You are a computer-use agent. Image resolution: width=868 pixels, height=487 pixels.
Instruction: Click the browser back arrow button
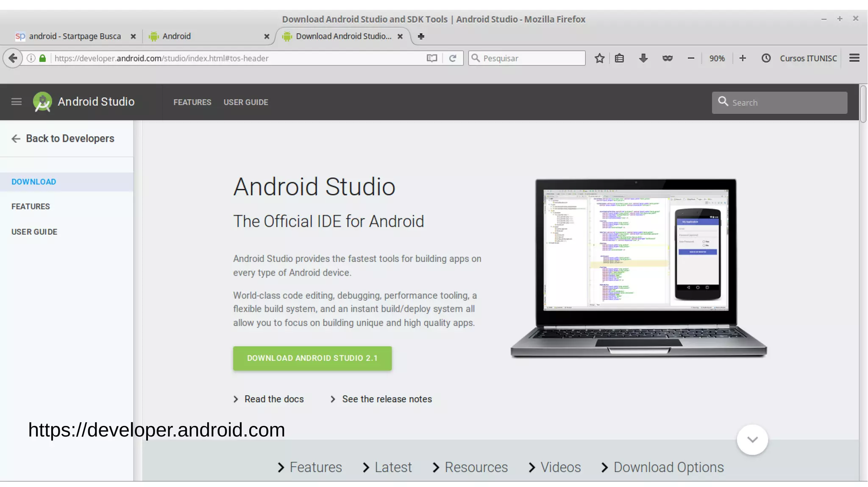pyautogui.click(x=13, y=58)
